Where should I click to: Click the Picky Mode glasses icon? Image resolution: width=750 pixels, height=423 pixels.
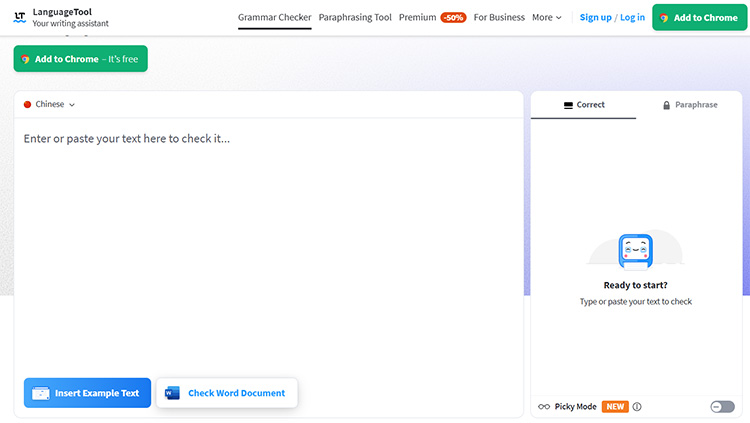click(544, 407)
